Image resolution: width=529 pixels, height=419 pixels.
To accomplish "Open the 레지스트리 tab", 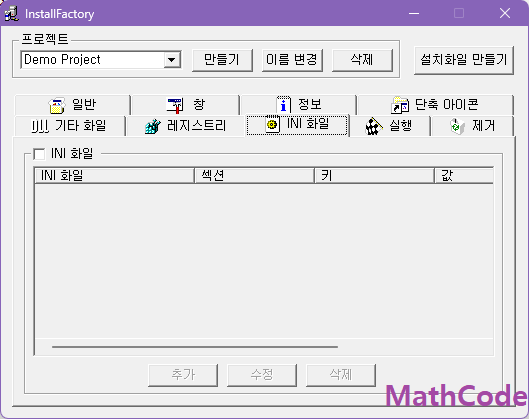I will pyautogui.click(x=186, y=126).
